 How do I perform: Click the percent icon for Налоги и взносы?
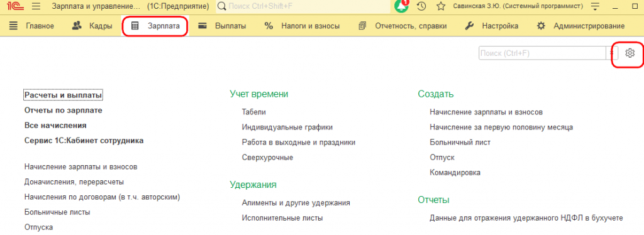tap(269, 26)
